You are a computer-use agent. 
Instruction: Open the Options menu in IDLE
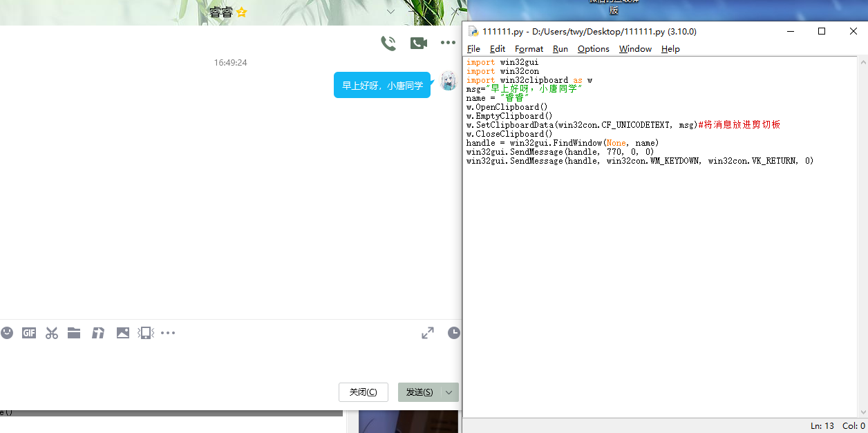pyautogui.click(x=593, y=49)
